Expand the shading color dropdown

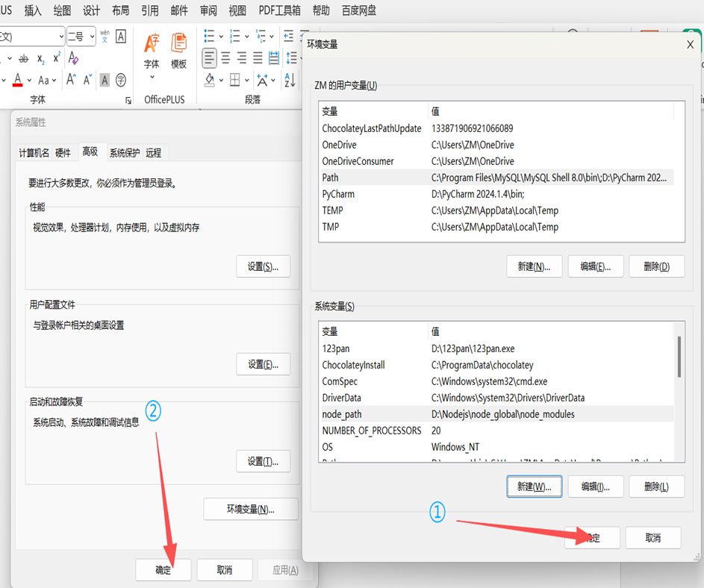(x=221, y=81)
